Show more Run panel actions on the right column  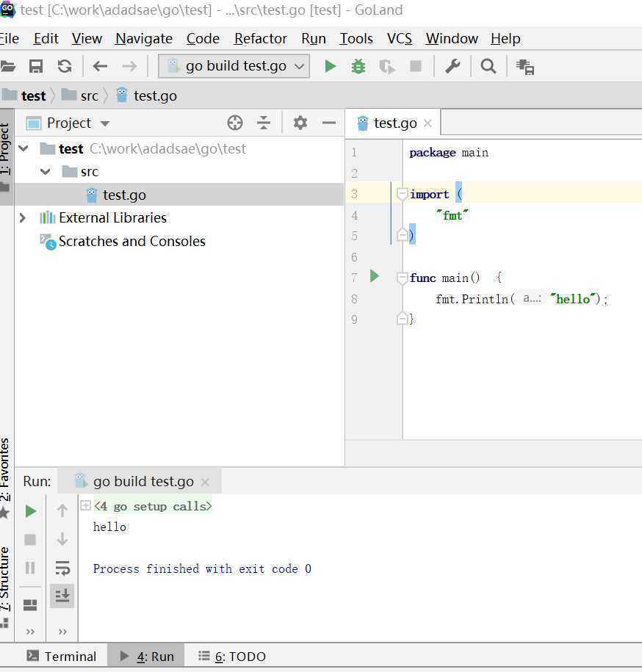tap(62, 632)
